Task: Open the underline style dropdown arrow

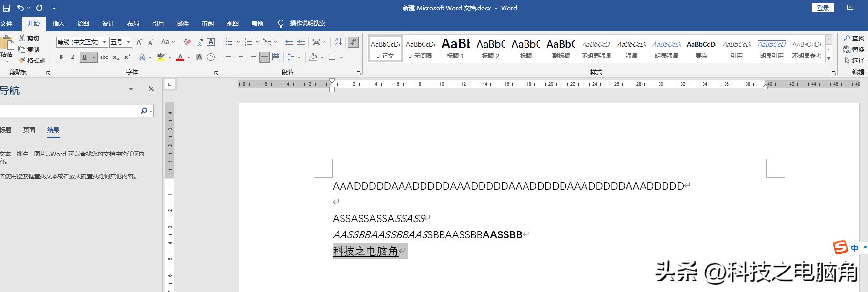Action: 94,57
